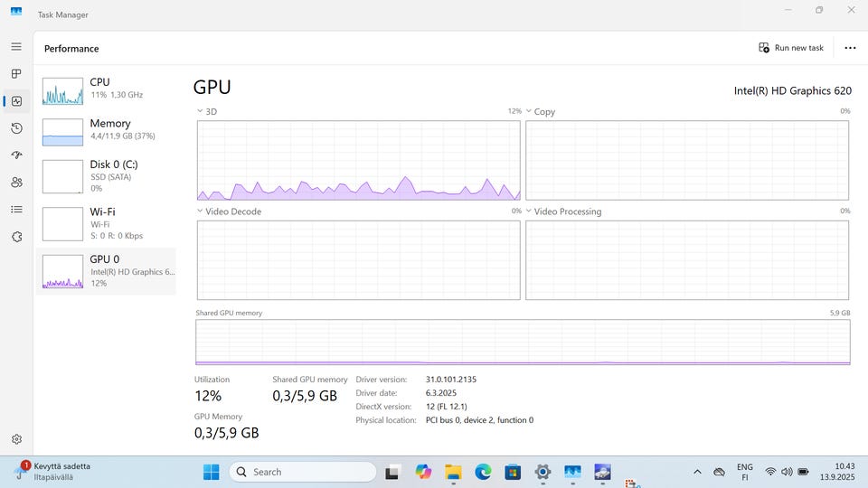This screenshot has height=488, width=868.
Task: Open the Wi-Fi network tray icon
Action: (x=770, y=472)
